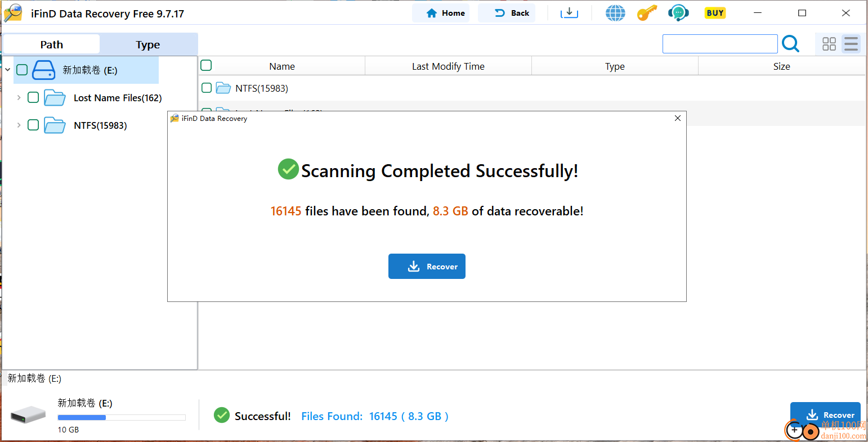
Task: Switch to grid thumbnail view
Action: 829,44
